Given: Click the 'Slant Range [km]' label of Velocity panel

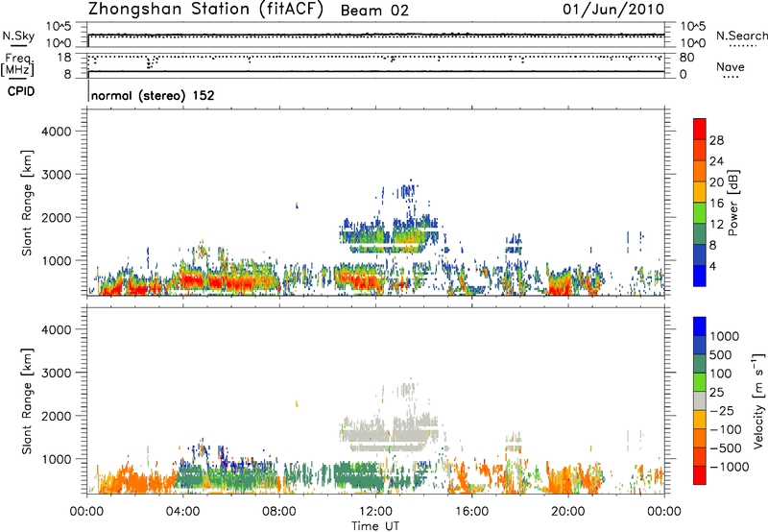Looking at the screenshot, I should 27,401.
